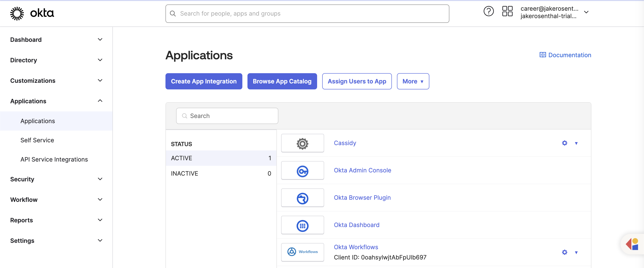Click the apps grid icon in top bar
Viewport: 644px width, 268px height.
point(507,11)
